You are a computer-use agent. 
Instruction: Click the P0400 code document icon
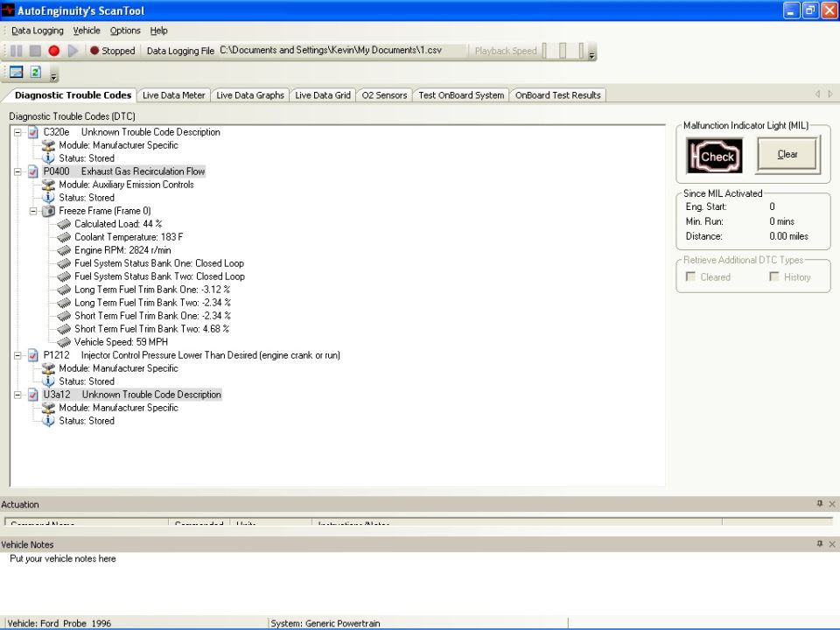tap(32, 171)
